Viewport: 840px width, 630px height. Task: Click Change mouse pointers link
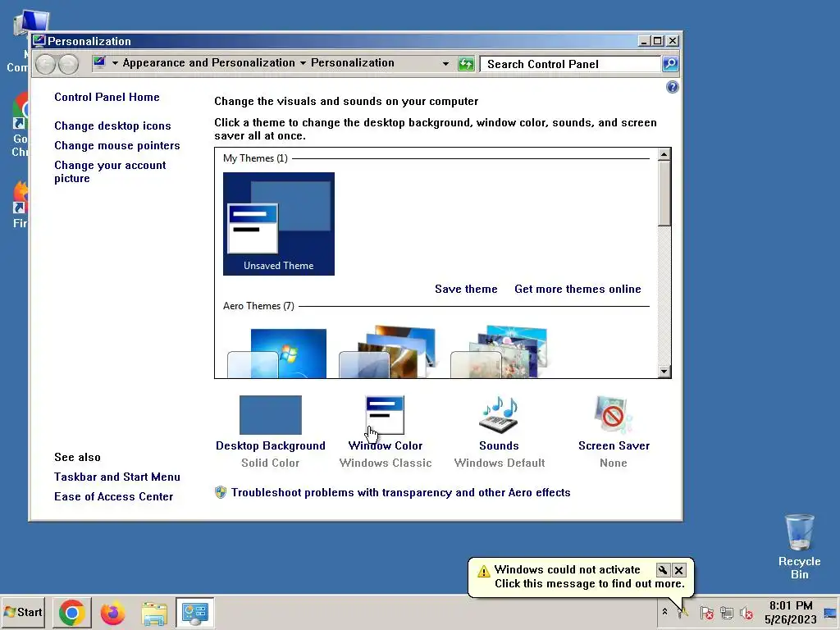click(x=116, y=146)
